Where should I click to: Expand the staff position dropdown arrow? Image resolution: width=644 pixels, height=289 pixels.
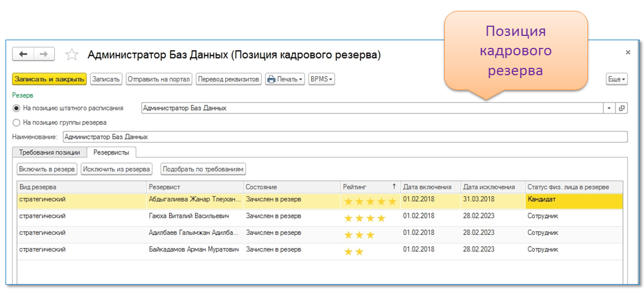609,108
